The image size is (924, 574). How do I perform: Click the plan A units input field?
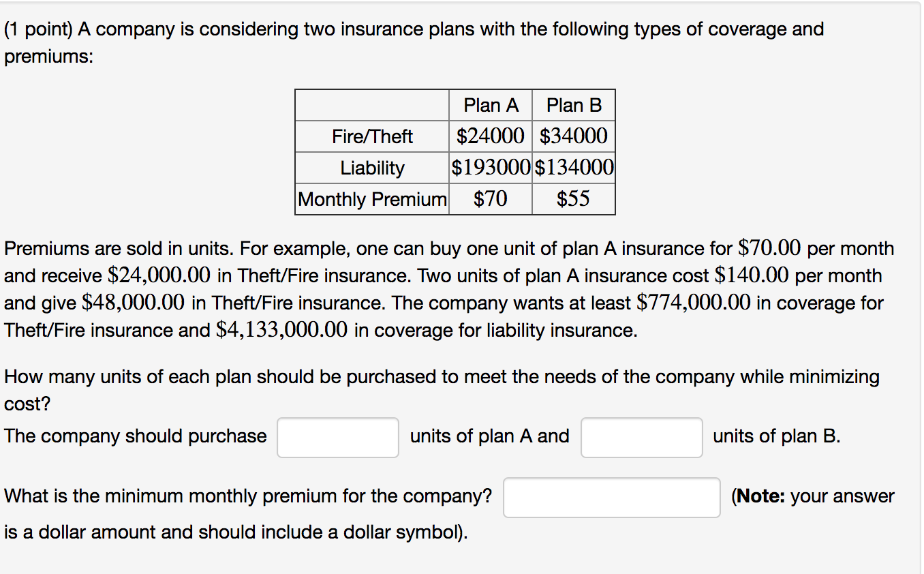point(338,437)
